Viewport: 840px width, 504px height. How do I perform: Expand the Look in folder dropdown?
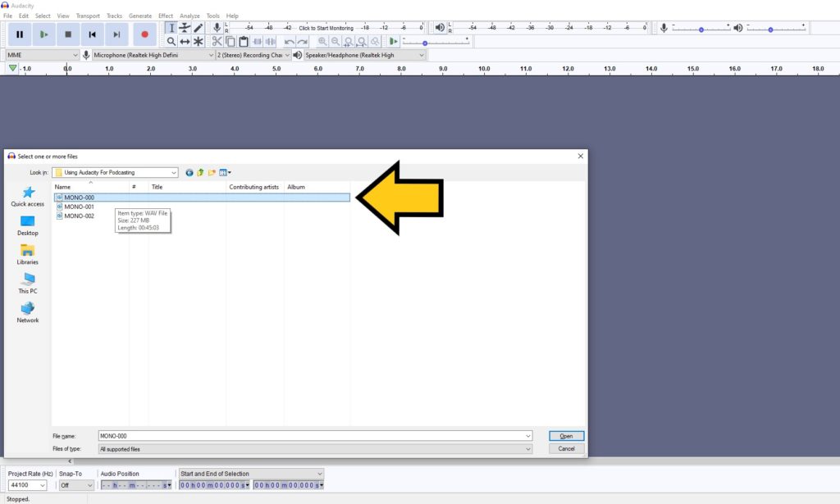click(x=174, y=172)
